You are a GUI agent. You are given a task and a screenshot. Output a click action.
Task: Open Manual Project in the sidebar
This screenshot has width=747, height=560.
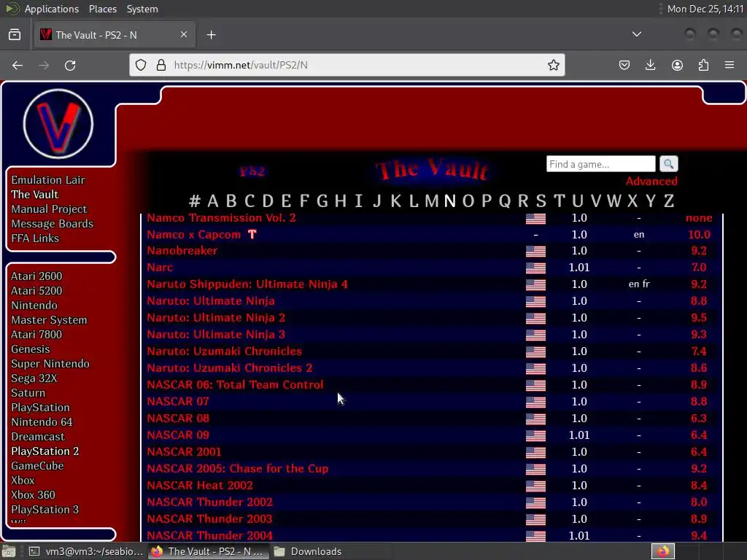pos(49,209)
